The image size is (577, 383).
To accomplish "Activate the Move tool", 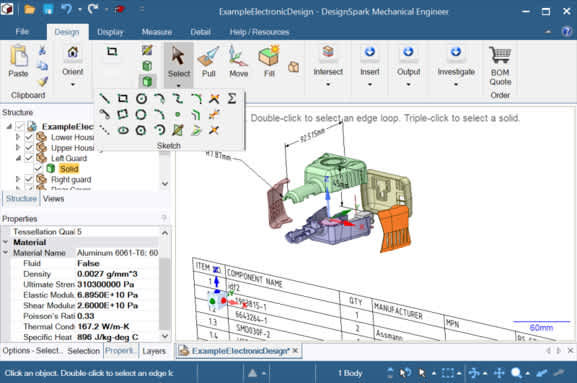I will point(238,61).
